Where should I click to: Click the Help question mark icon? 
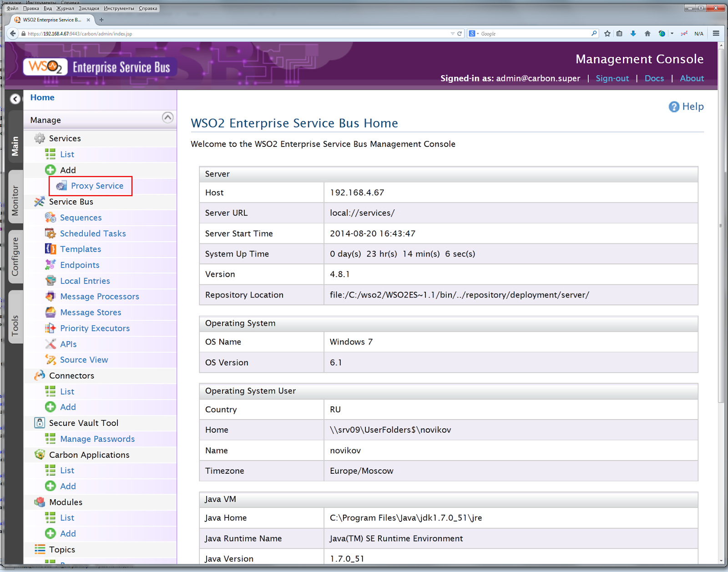click(x=674, y=106)
